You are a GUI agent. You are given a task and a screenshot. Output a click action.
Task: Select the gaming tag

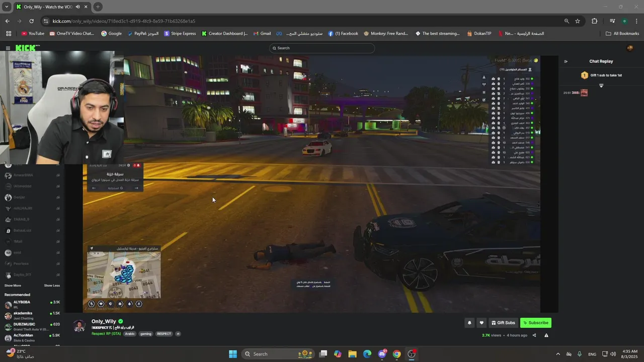pos(145,334)
